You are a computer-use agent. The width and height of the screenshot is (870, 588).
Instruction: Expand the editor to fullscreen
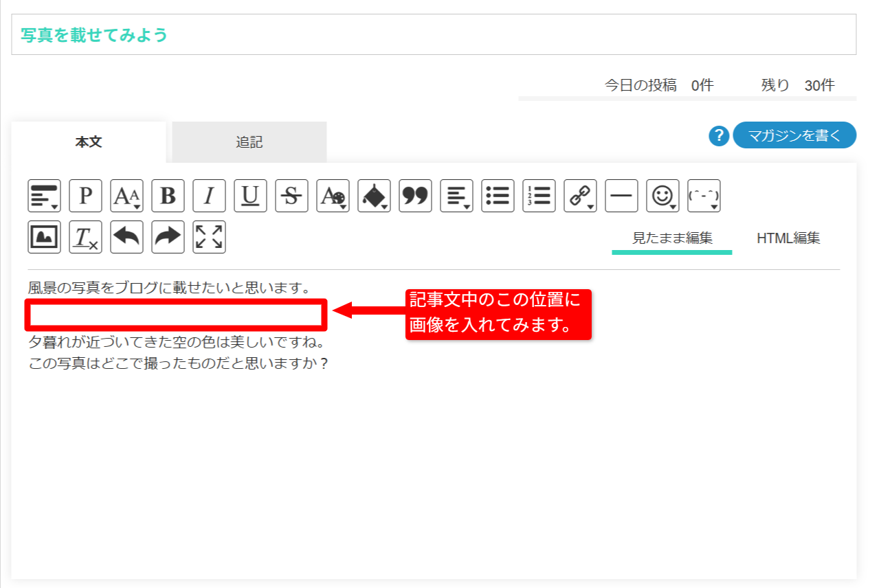coord(210,237)
